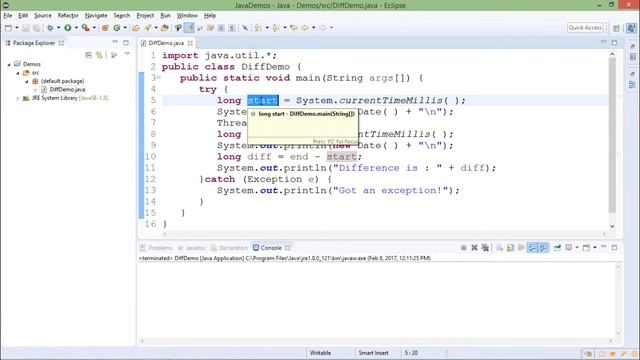
Task: Open the New file dropdown arrow
Action: [x=17, y=28]
